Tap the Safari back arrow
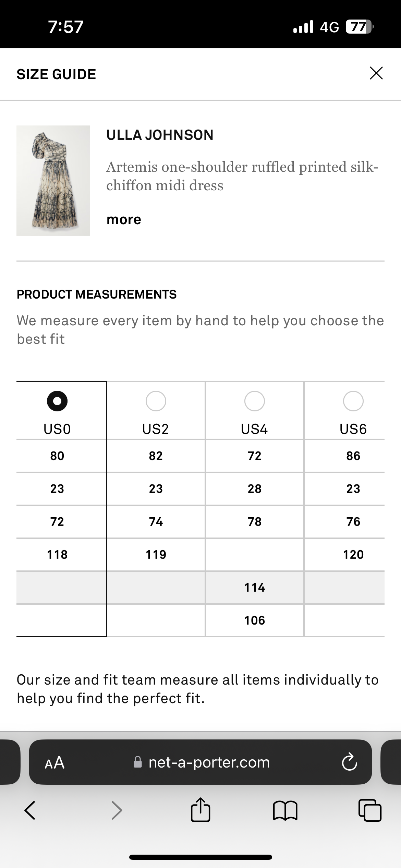The width and height of the screenshot is (401, 868). pyautogui.click(x=30, y=810)
